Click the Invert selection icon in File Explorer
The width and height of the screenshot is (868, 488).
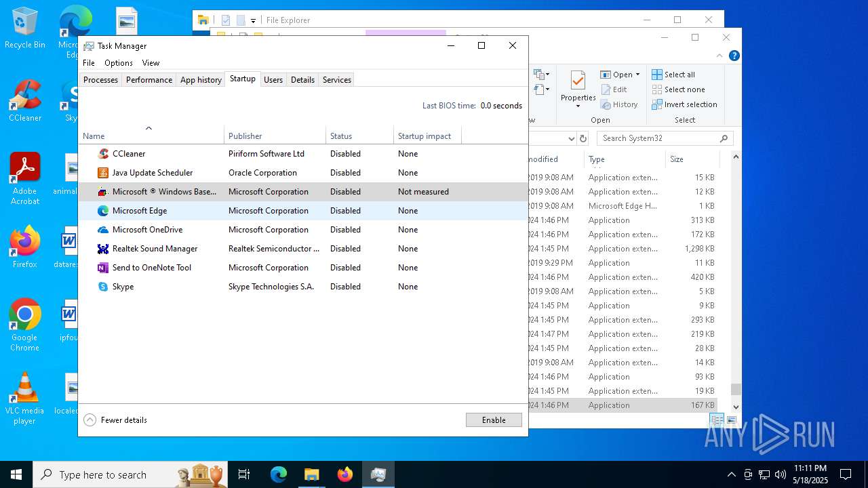657,104
